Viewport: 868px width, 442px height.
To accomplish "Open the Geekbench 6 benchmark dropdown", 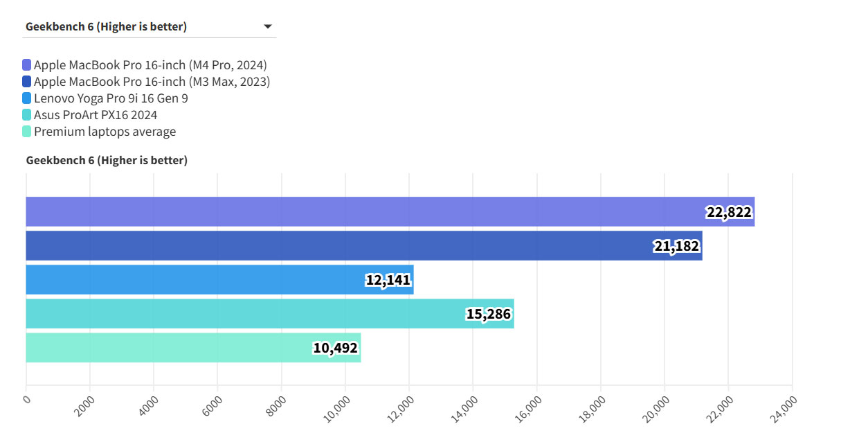I will click(149, 27).
